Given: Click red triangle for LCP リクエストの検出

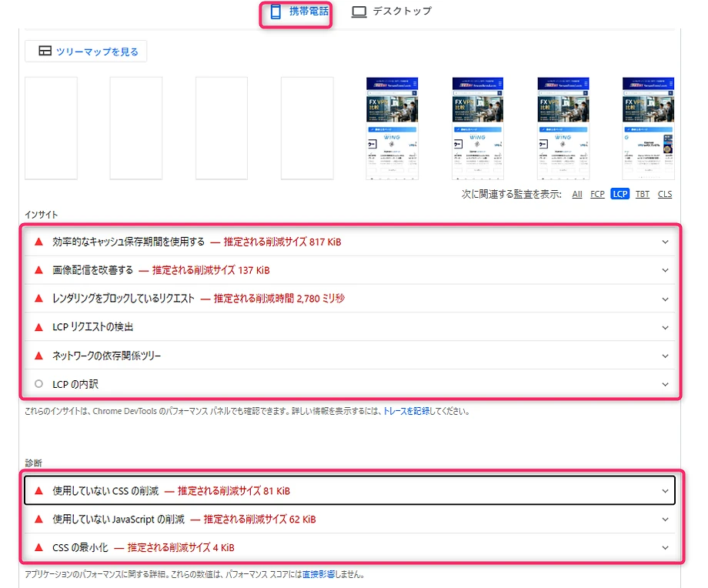Looking at the screenshot, I should 38,327.
